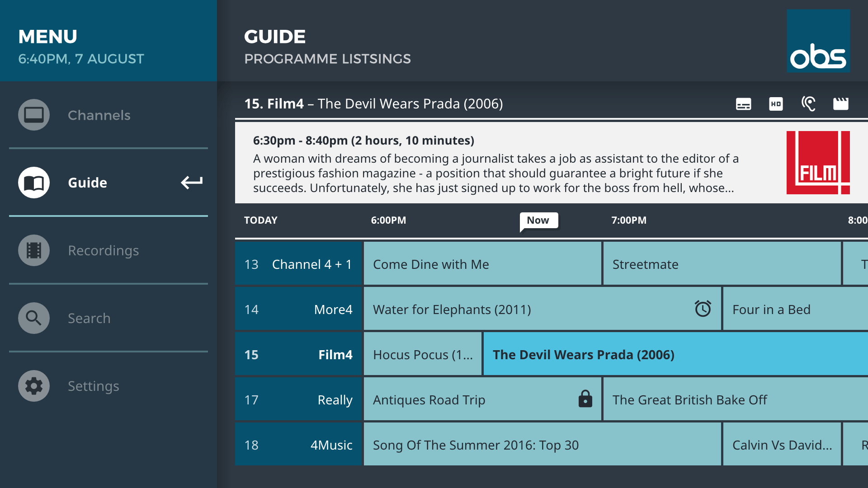Click the lock icon on Antiques Road Trip
Viewport: 868px width, 488px height.
point(585,399)
